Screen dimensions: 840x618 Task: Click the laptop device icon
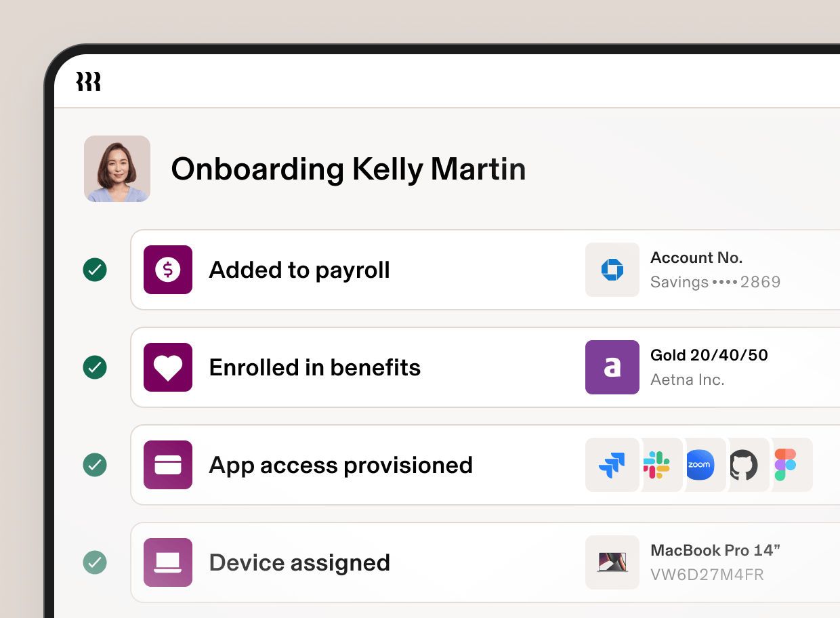coord(167,562)
